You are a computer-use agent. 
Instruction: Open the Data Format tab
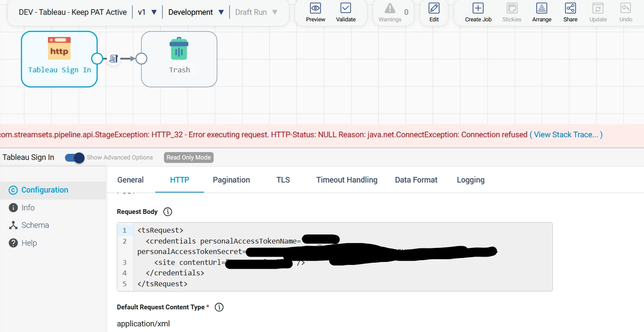[x=416, y=180]
